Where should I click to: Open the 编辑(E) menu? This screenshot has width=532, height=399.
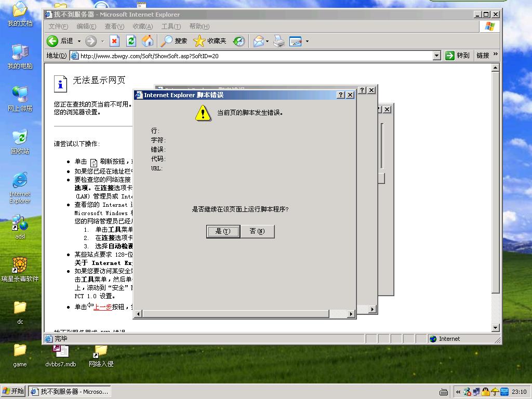[x=86, y=26]
